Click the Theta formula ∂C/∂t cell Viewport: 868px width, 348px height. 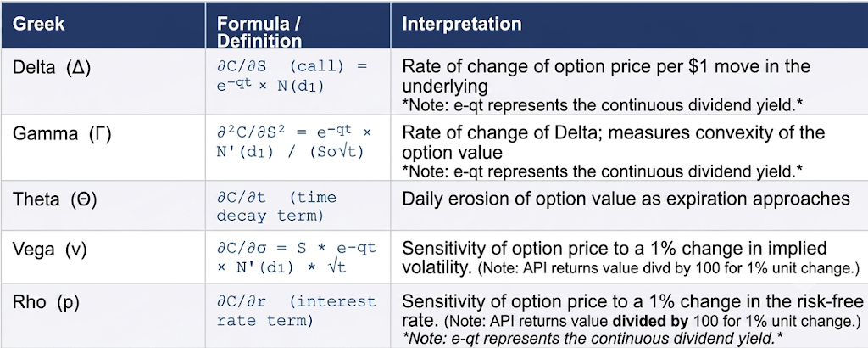pos(276,207)
